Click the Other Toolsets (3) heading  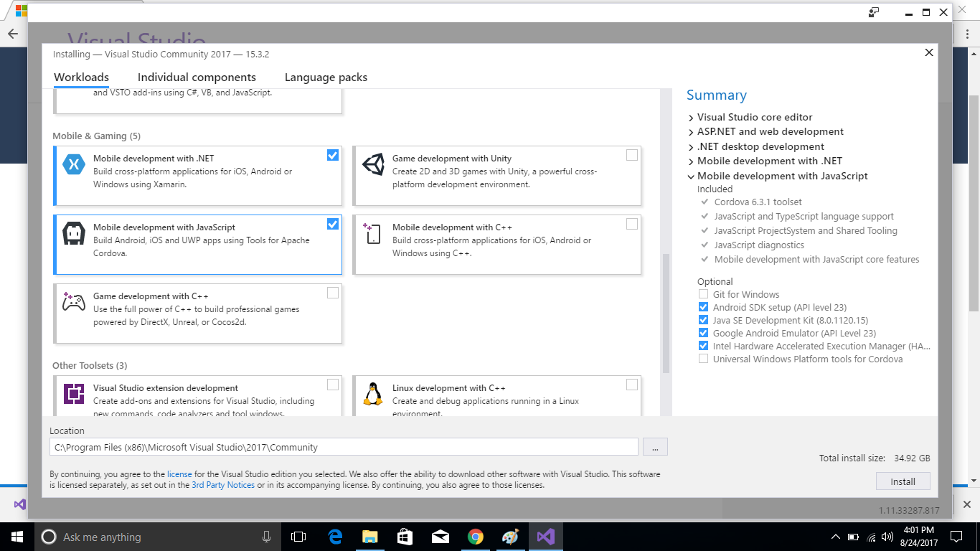pyautogui.click(x=90, y=366)
